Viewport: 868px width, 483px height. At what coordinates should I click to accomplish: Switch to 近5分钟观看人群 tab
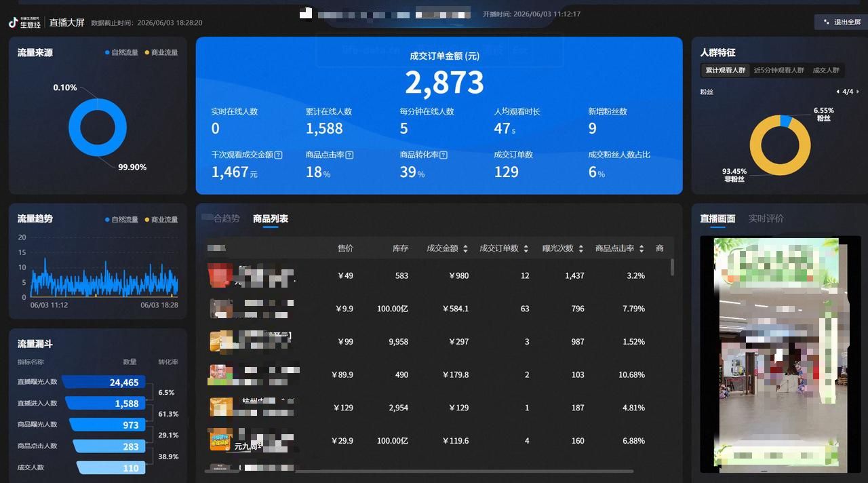click(x=778, y=70)
